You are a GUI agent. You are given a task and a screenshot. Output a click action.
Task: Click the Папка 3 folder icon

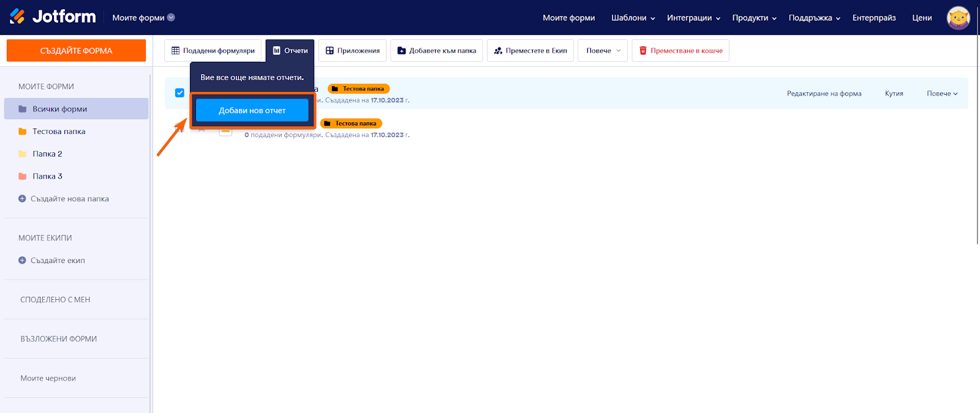23,176
